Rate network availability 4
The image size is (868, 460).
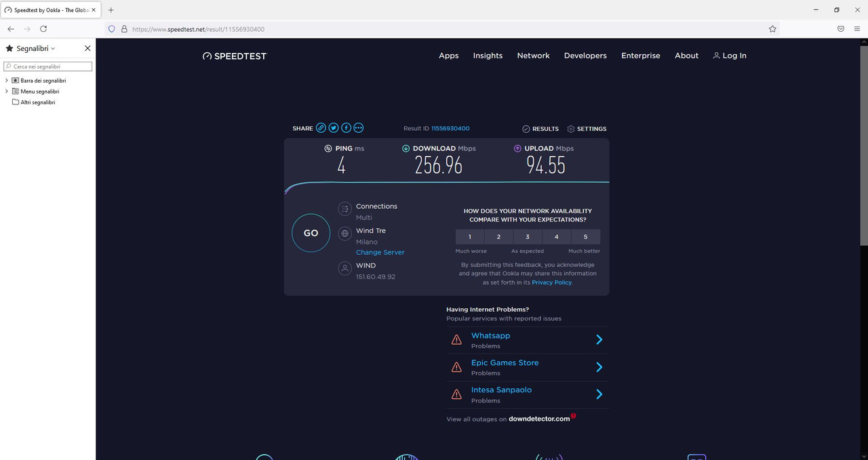[x=557, y=236]
